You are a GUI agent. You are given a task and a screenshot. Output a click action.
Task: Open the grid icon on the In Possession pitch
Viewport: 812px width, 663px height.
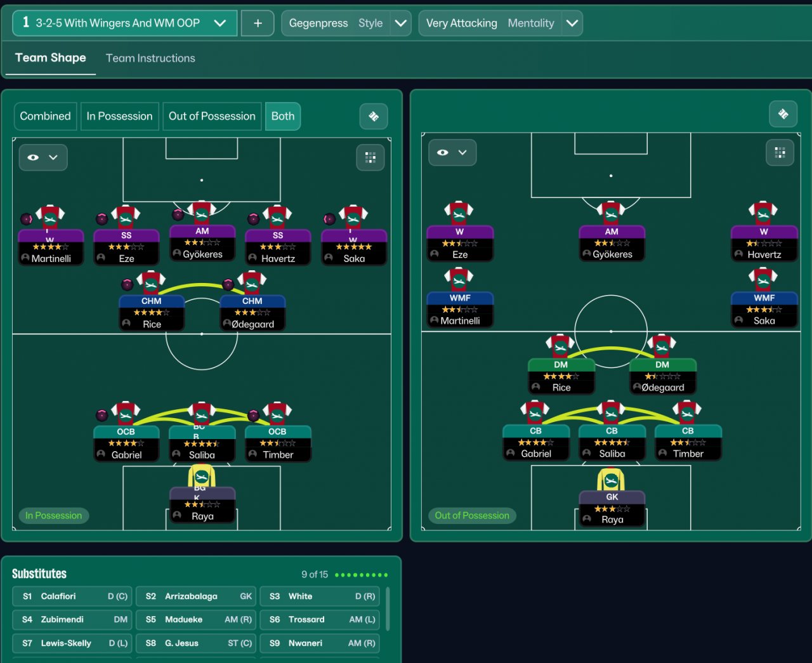(x=370, y=157)
